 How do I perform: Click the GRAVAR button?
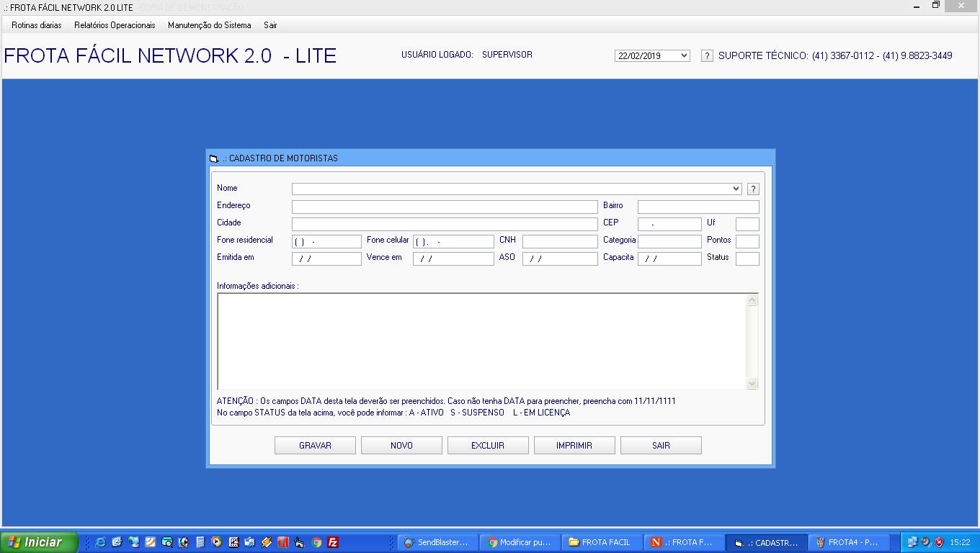(x=315, y=445)
